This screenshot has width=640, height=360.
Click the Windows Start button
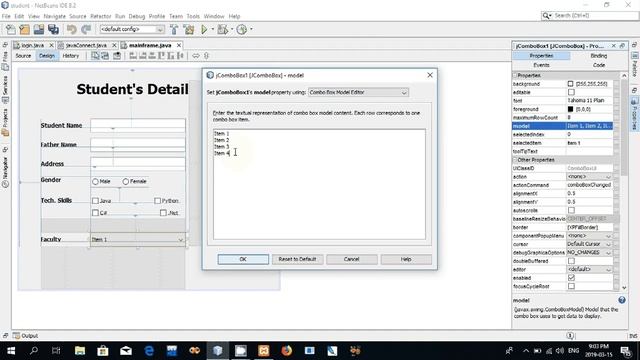point(11,351)
